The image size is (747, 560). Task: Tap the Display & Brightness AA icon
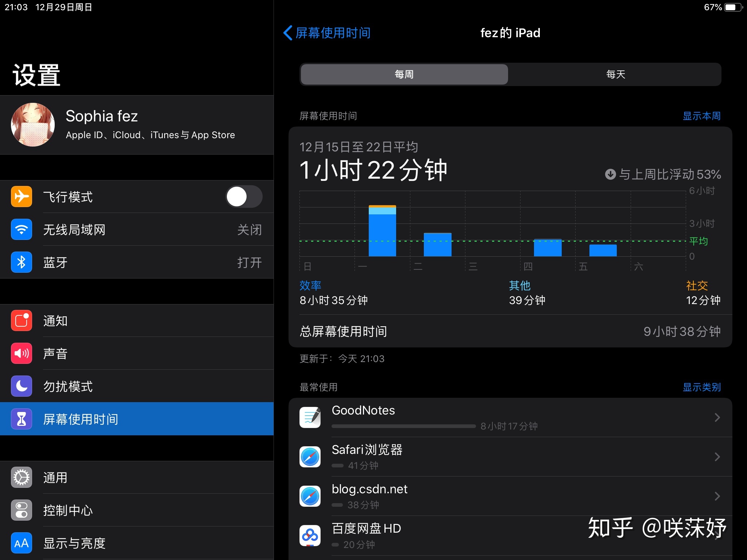coord(22,543)
